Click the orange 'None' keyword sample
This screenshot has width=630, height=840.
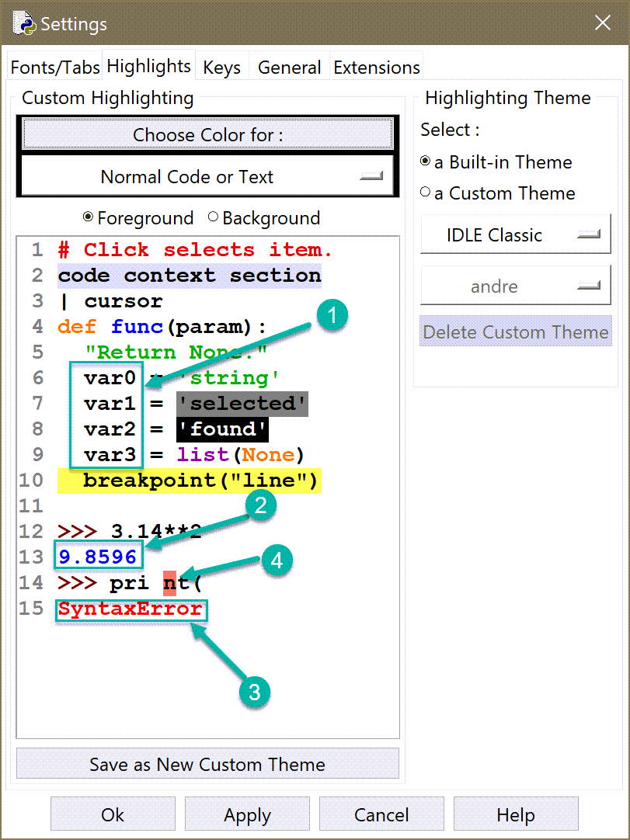pyautogui.click(x=268, y=455)
